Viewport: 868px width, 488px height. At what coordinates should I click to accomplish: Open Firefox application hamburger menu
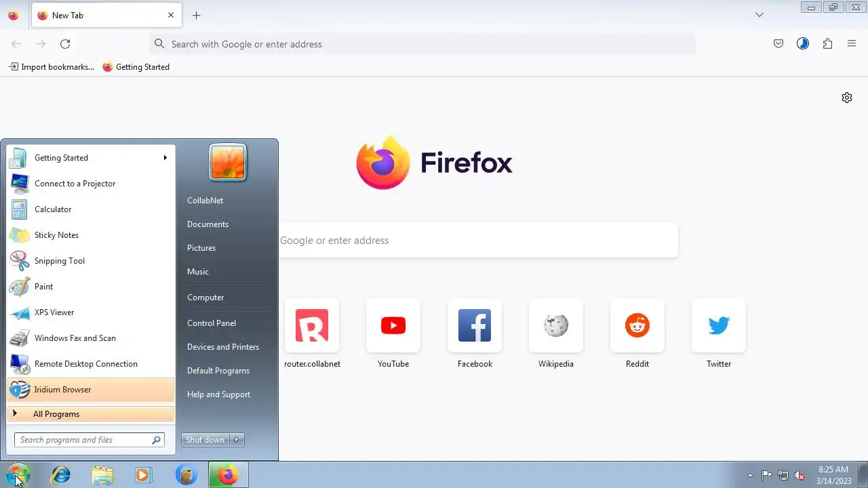click(x=852, y=44)
